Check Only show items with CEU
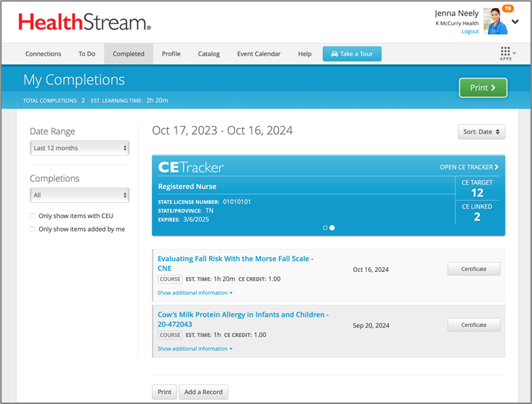This screenshot has width=532, height=404. coord(32,216)
